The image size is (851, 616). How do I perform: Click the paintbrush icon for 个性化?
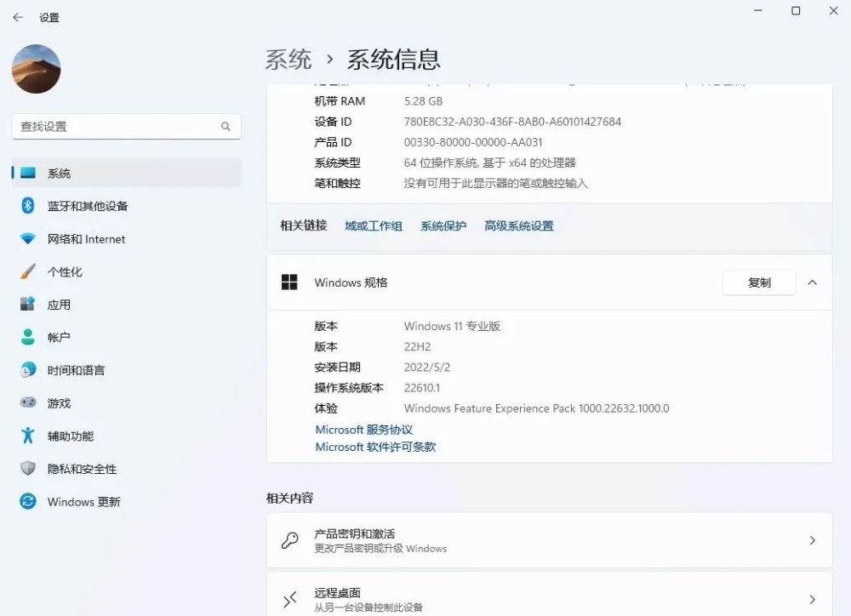[28, 271]
